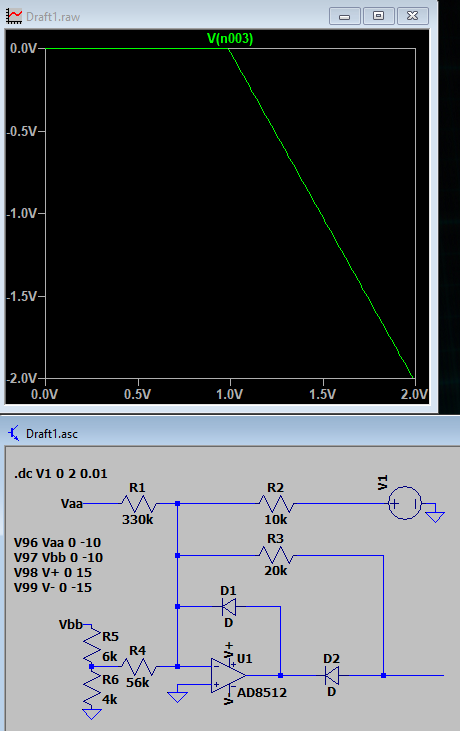The image size is (460, 731).
Task: Close the Draft1.raw plot window
Action: point(412,16)
